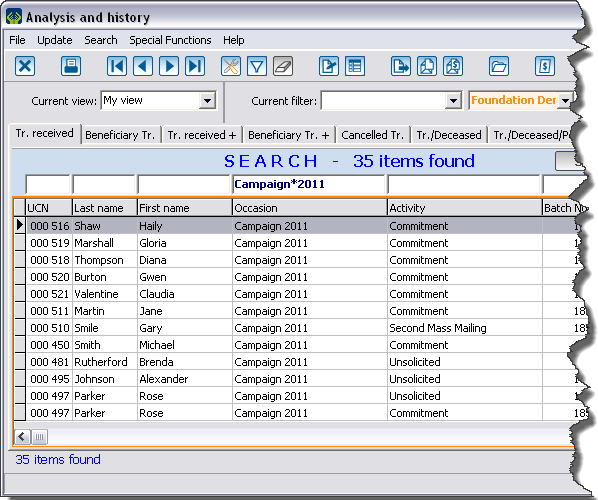Image resolution: width=598 pixels, height=500 pixels.
Task: Switch to the Tr./Deceased tab
Action: pos(449,135)
